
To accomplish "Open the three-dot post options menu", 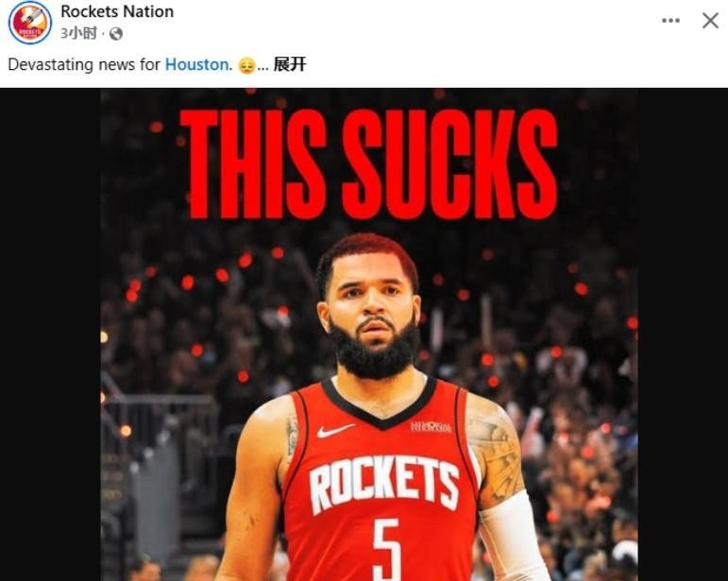I will click(671, 21).
